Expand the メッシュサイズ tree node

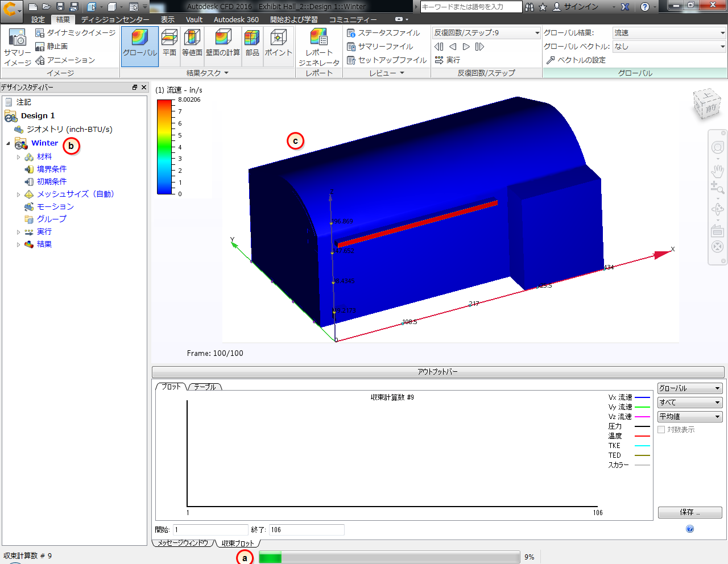pos(18,194)
